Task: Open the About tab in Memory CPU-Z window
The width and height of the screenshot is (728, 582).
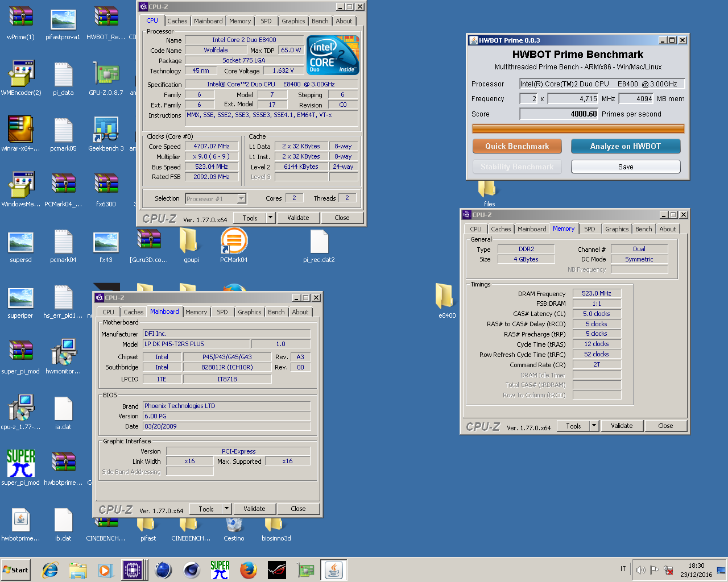Action: click(668, 229)
